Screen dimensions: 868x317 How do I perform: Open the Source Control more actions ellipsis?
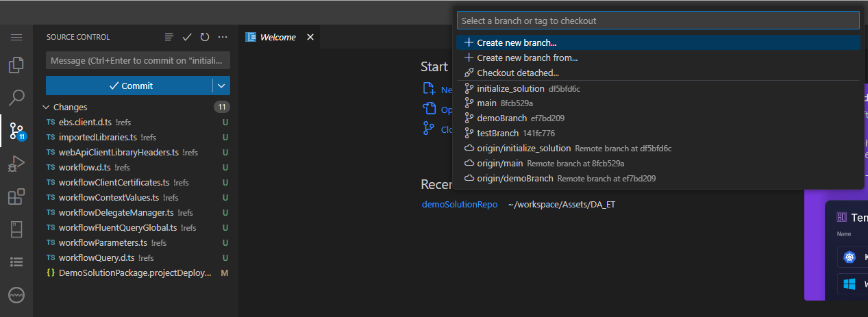pos(223,37)
